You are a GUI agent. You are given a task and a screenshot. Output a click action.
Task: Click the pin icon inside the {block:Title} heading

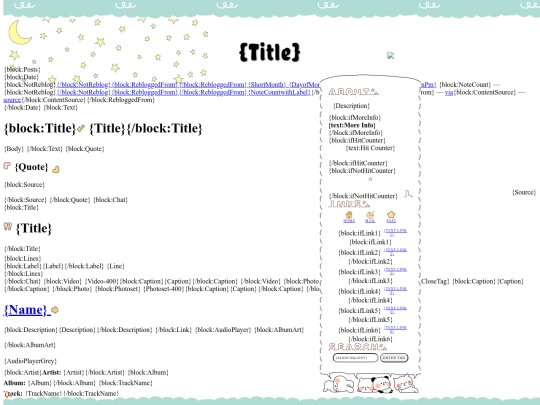[x=81, y=128]
